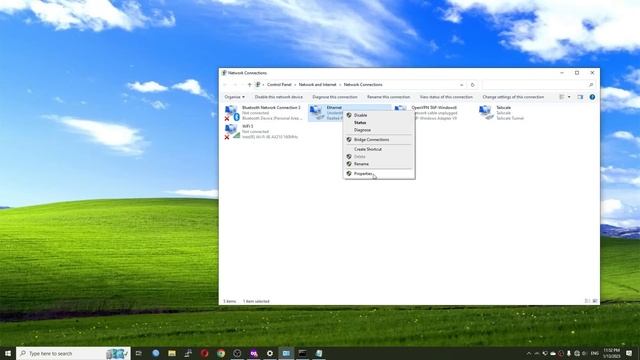Click the search magnifier in window search box
The height and width of the screenshot is (360, 640).
(x=591, y=85)
